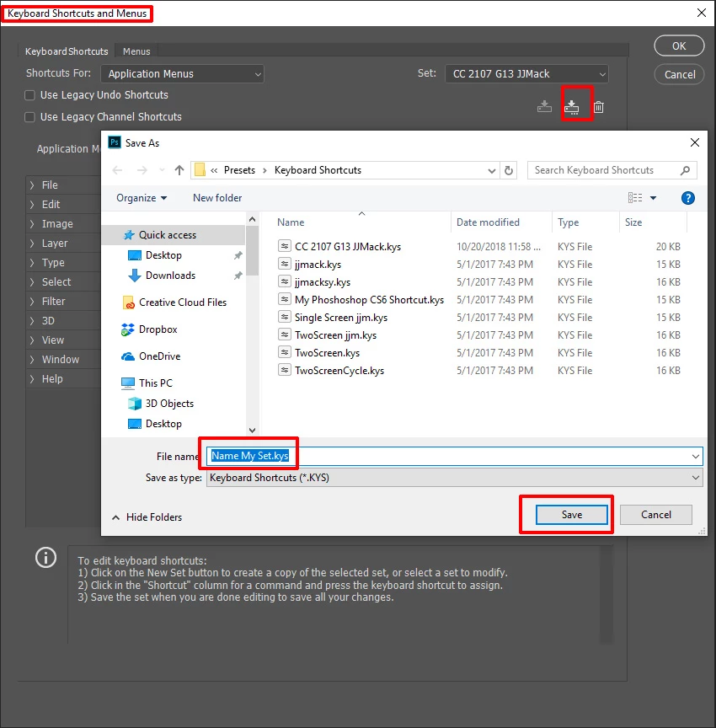Sort by Date modified column header
The width and height of the screenshot is (716, 728).
489,222
